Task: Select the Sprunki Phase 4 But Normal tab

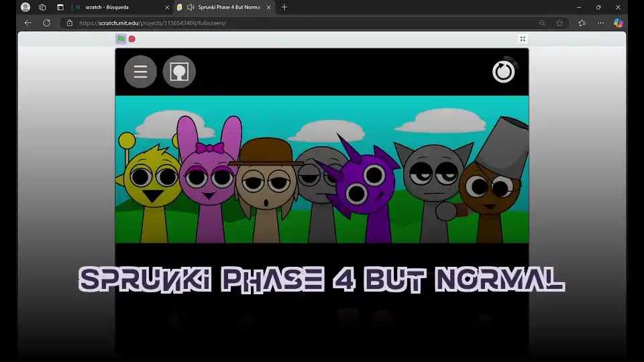Action: click(224, 7)
